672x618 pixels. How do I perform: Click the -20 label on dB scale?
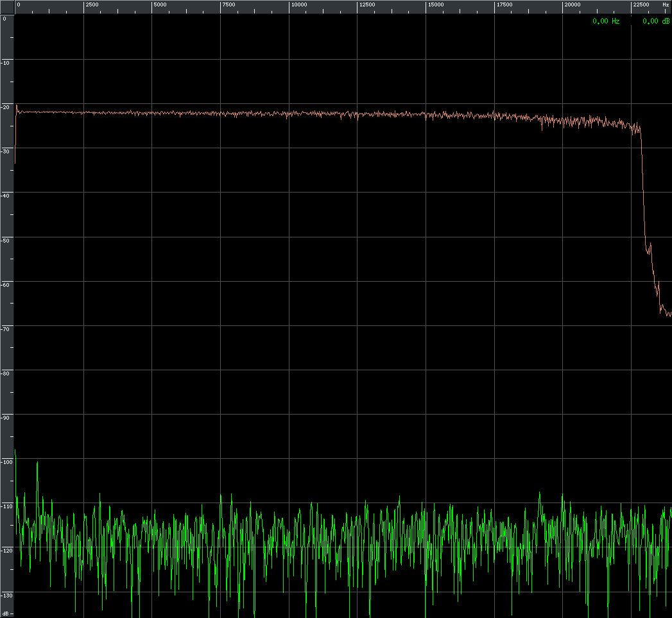point(5,107)
